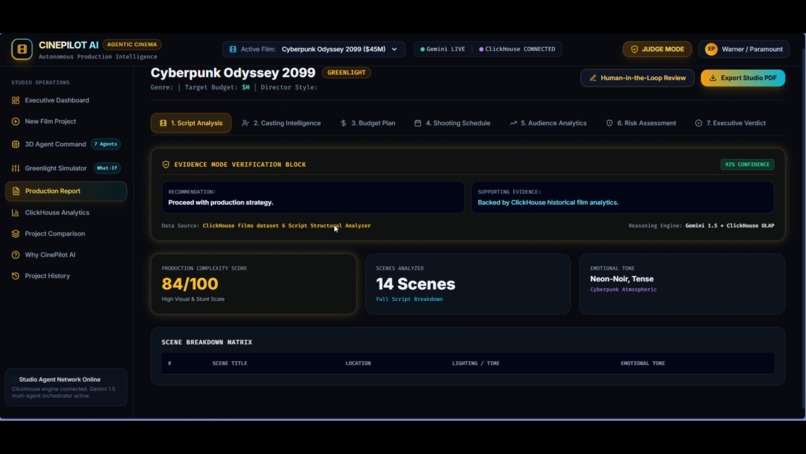The image size is (806, 454).
Task: Click the Production Report document icon
Action: pos(15,191)
